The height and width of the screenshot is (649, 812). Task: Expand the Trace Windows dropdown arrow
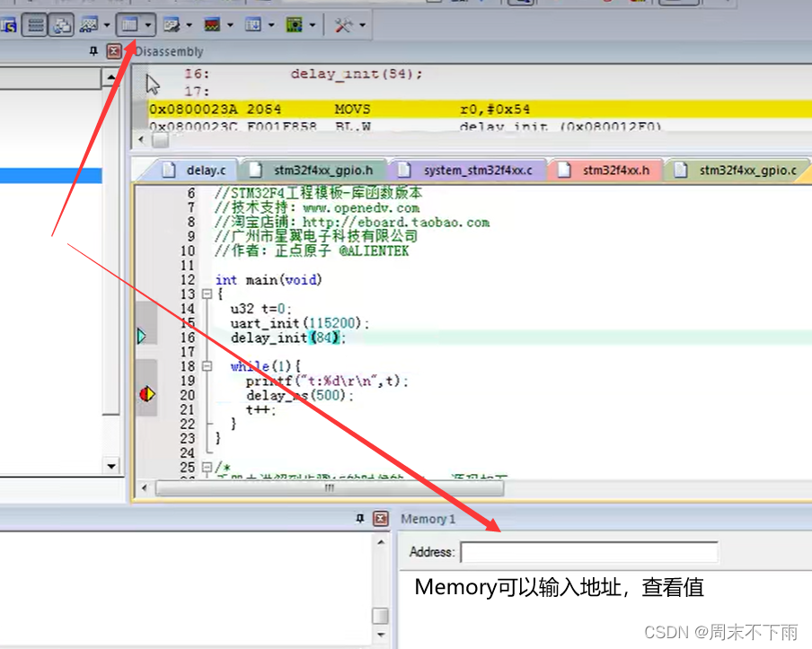point(271,25)
